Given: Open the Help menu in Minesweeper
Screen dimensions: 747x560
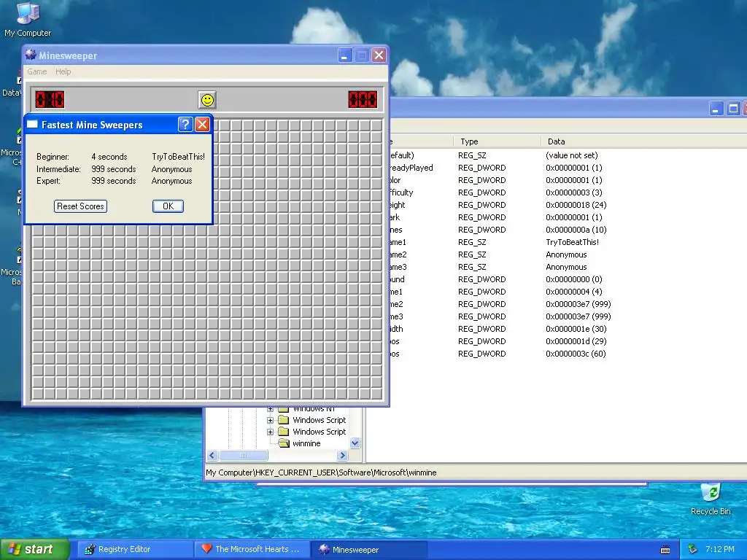Looking at the screenshot, I should click(63, 71).
